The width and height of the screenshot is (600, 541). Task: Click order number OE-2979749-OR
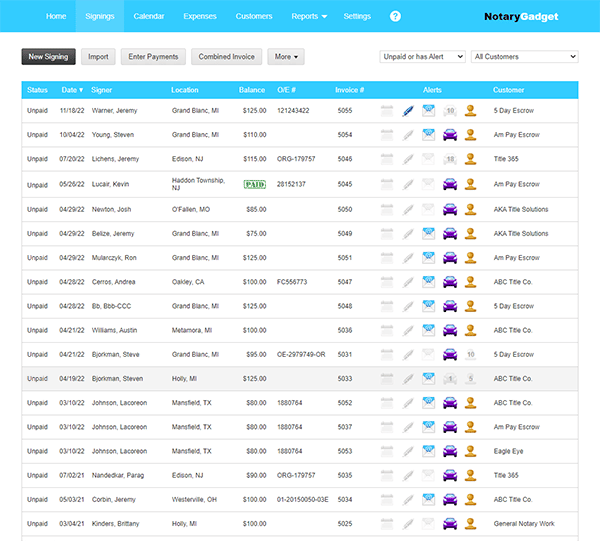pos(301,354)
